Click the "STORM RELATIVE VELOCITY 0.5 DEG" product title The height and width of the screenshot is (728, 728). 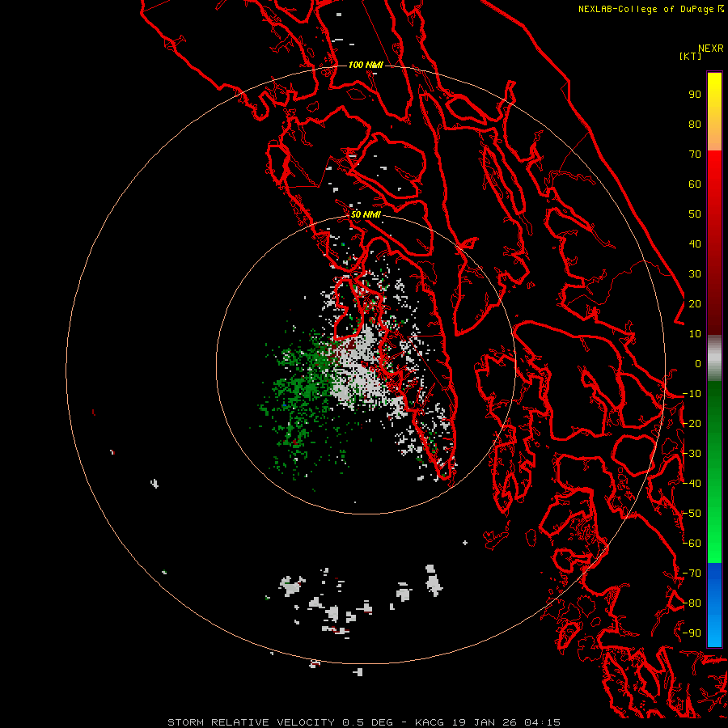pyautogui.click(x=280, y=722)
